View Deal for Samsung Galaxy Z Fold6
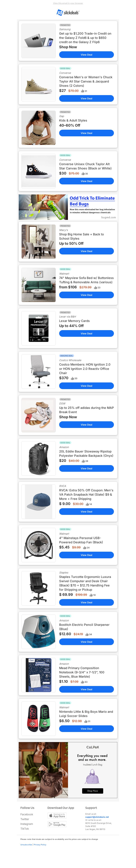The height and width of the screenshot is (868, 136). click(86, 55)
